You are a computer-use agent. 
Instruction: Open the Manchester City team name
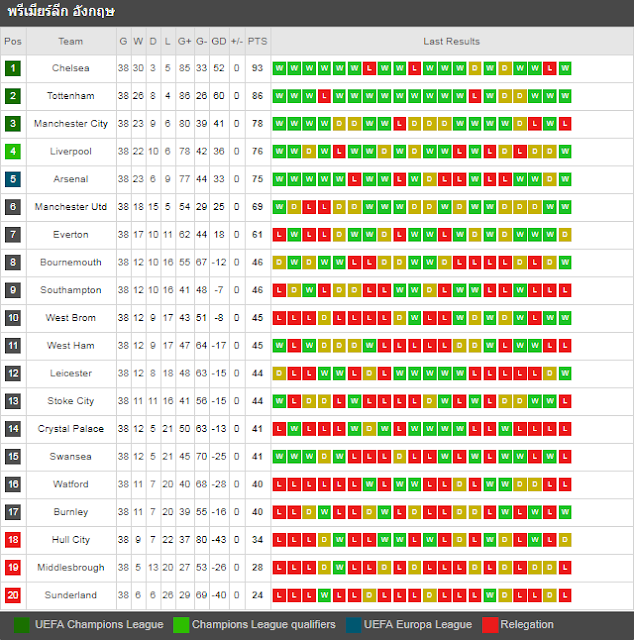pos(71,124)
